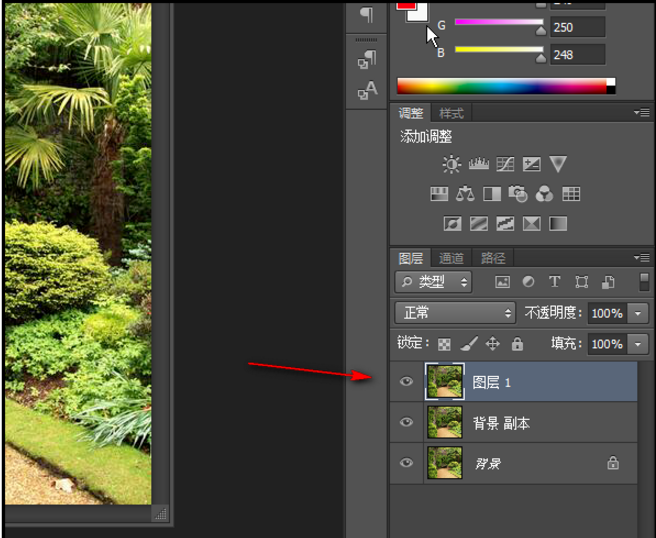
Task: Lock all with the padlock icon
Action: click(517, 344)
